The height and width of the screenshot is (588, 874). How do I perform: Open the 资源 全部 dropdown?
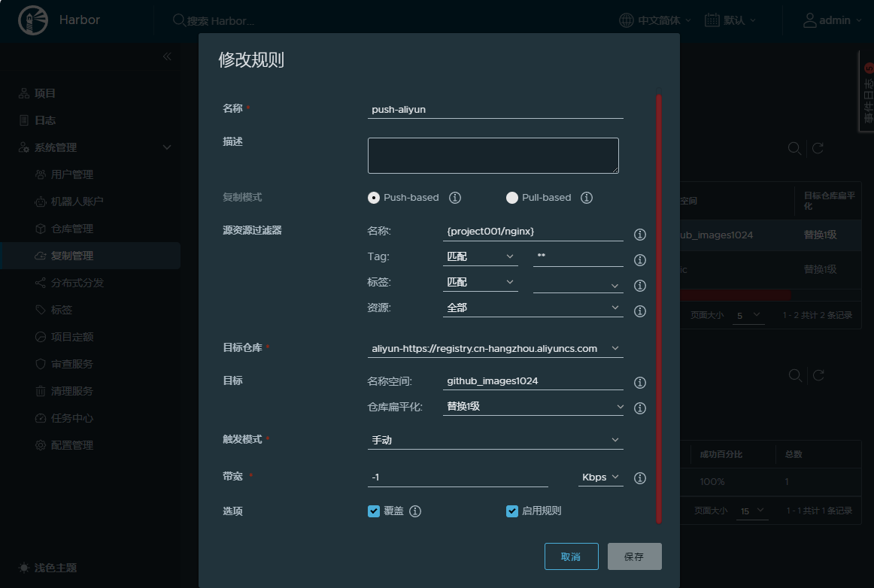[533, 308]
